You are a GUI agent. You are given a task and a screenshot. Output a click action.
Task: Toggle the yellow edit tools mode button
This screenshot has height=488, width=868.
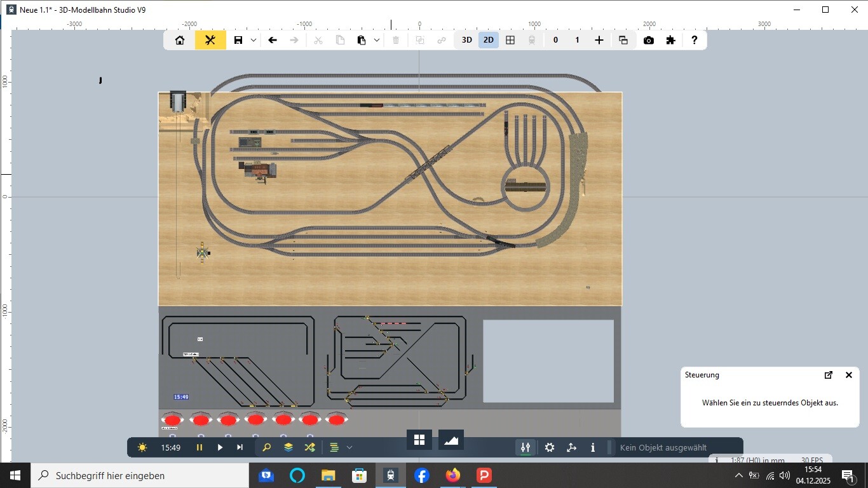(210, 40)
